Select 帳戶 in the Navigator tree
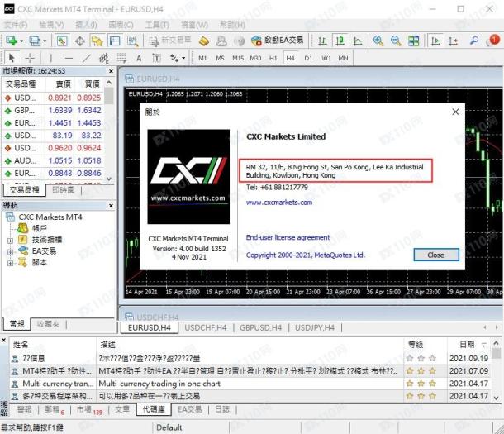504x434 pixels. (39, 228)
